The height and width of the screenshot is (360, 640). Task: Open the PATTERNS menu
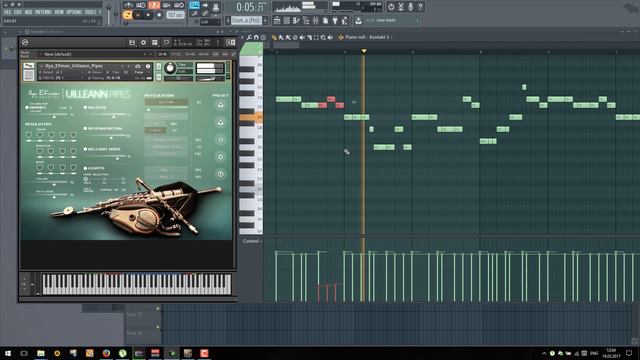point(43,12)
